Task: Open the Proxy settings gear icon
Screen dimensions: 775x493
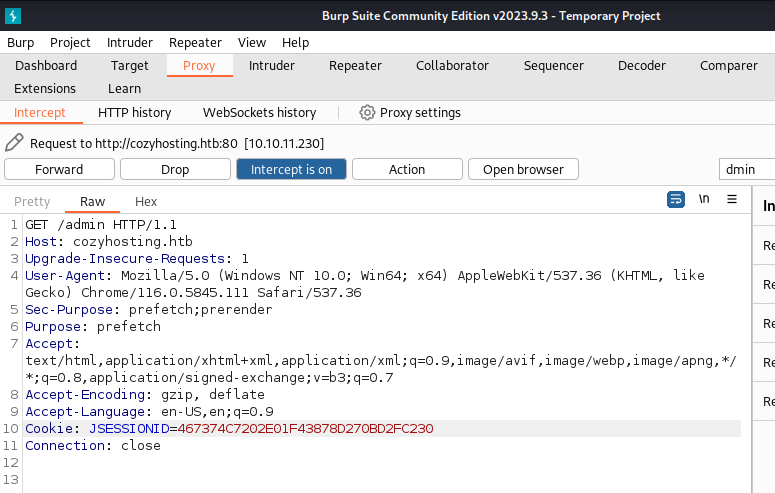Action: tap(367, 113)
